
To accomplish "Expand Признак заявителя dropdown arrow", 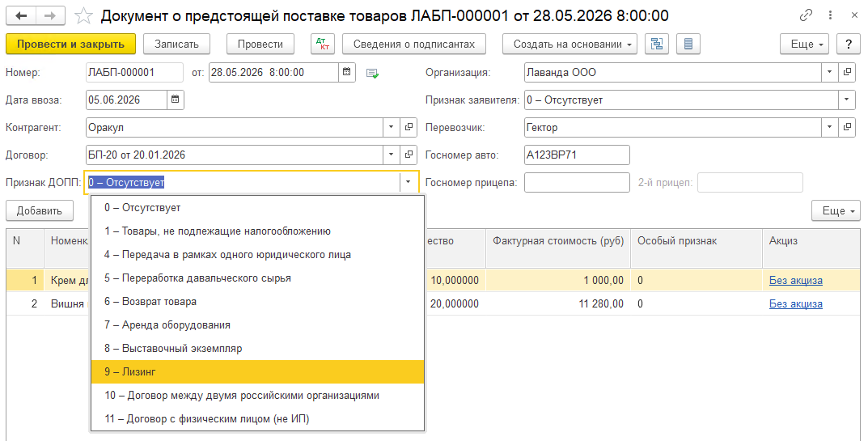I will tap(846, 100).
